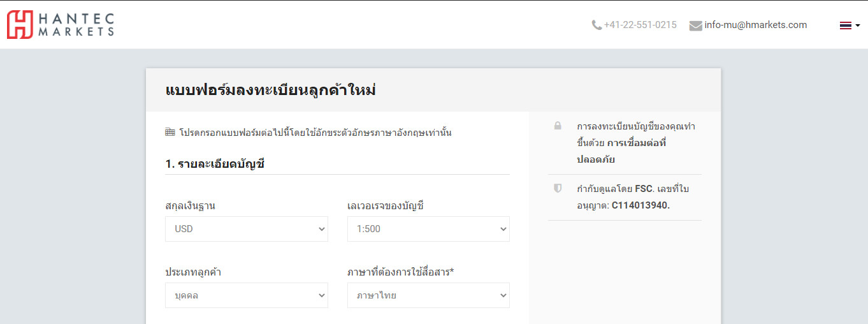Open the communication language dropdown showing ภาษาไทย
Viewport: 868px width, 324px height.
point(428,295)
